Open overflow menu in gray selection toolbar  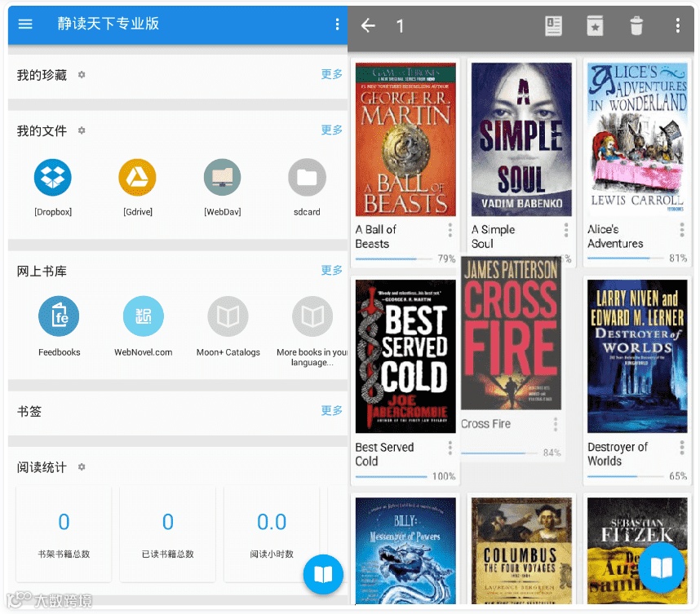pos(678,25)
